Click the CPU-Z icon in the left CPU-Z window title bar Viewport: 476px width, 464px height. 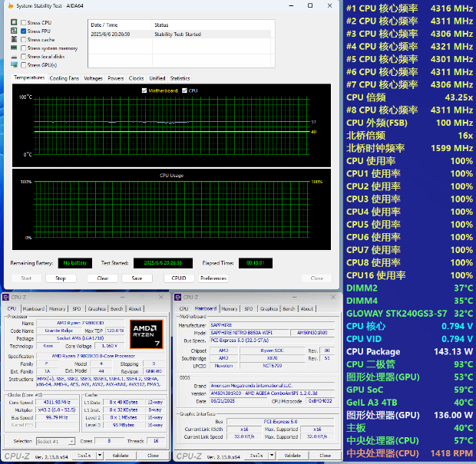coord(5,298)
